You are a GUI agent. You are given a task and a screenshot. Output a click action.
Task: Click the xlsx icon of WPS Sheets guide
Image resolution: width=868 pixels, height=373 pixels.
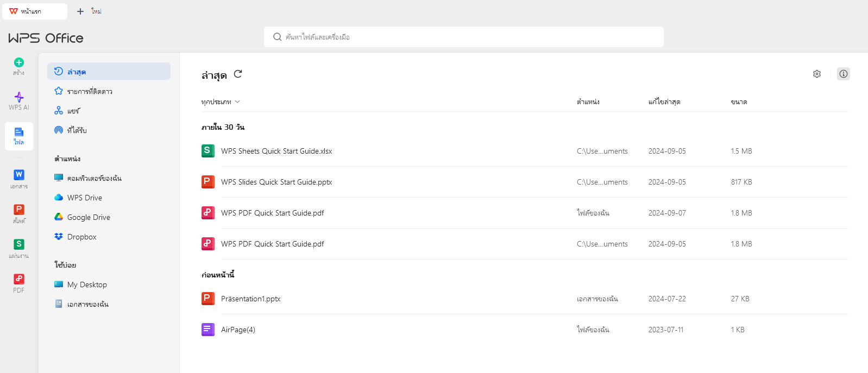[x=208, y=151]
